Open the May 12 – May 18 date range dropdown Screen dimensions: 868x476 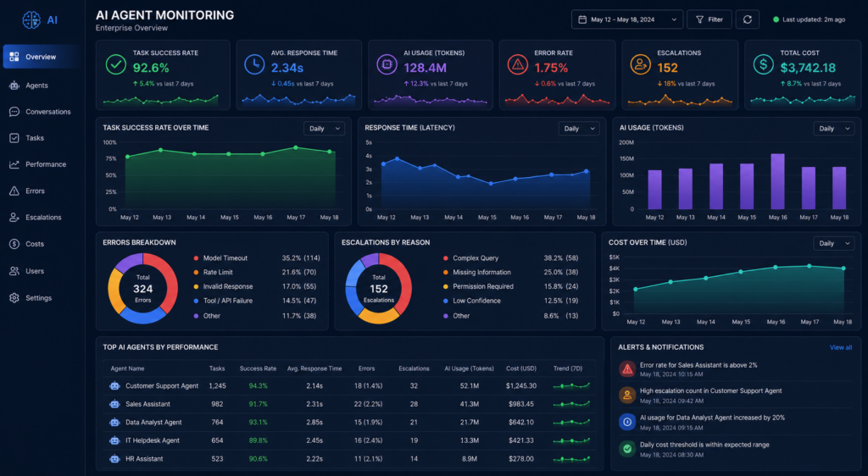tap(627, 19)
